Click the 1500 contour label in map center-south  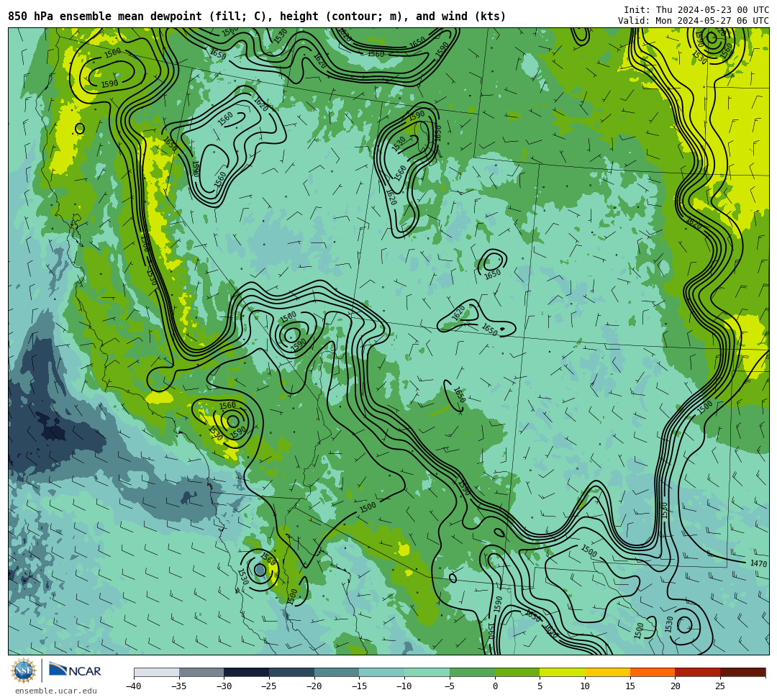(x=368, y=507)
